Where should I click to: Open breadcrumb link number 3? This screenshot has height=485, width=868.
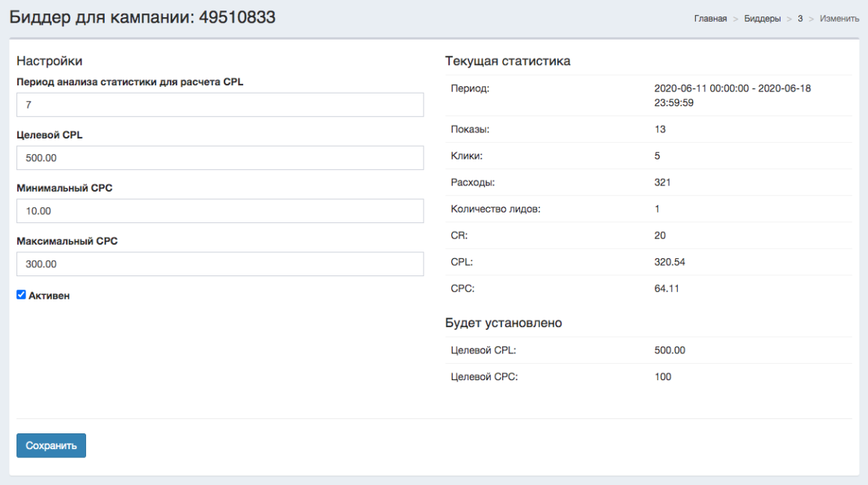800,19
